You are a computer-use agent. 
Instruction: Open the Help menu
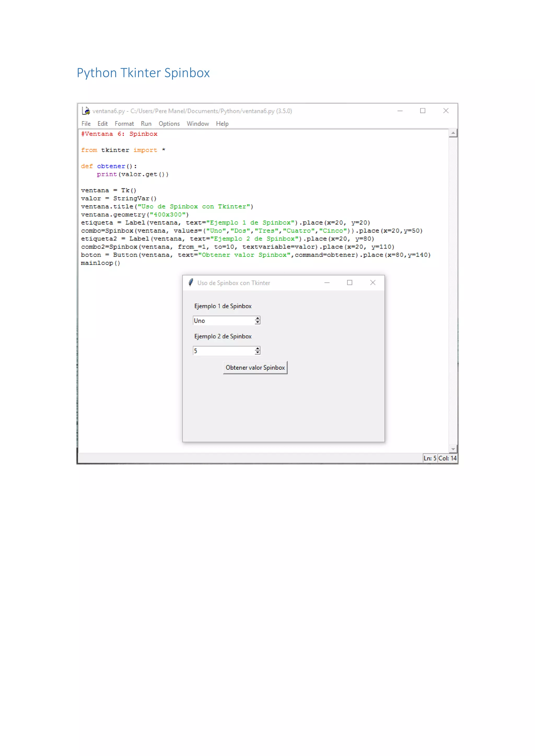[222, 123]
